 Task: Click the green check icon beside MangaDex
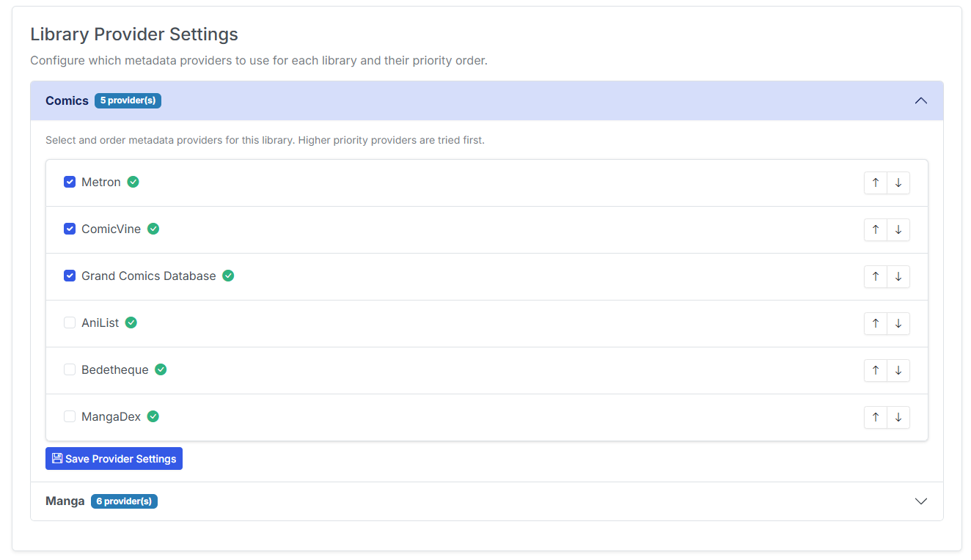(x=153, y=416)
